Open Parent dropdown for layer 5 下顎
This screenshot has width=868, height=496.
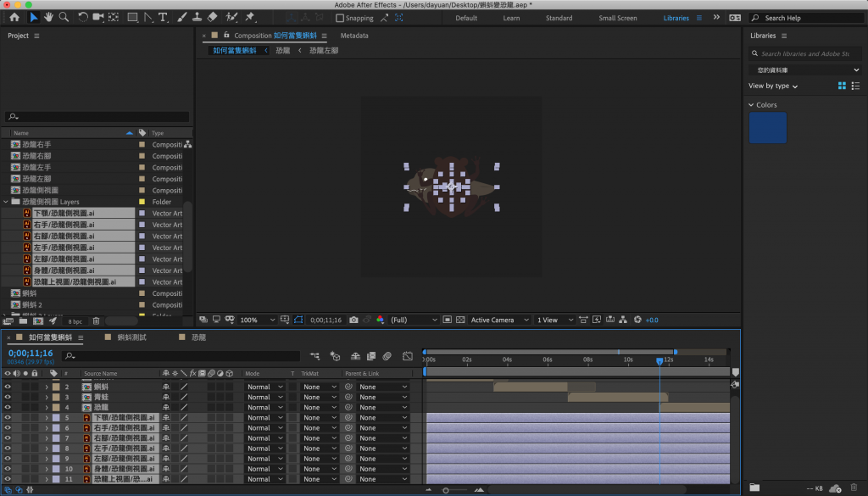383,417
